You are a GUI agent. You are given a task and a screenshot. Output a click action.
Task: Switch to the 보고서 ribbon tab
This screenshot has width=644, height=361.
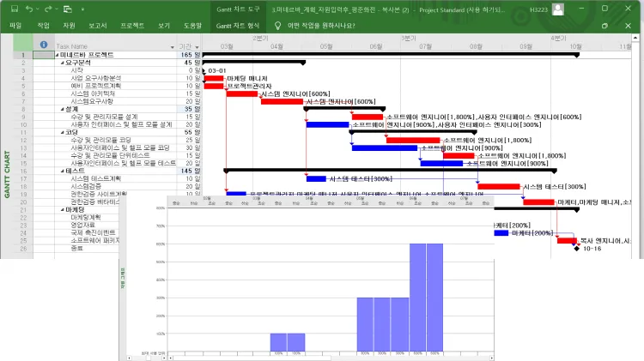pyautogui.click(x=98, y=26)
